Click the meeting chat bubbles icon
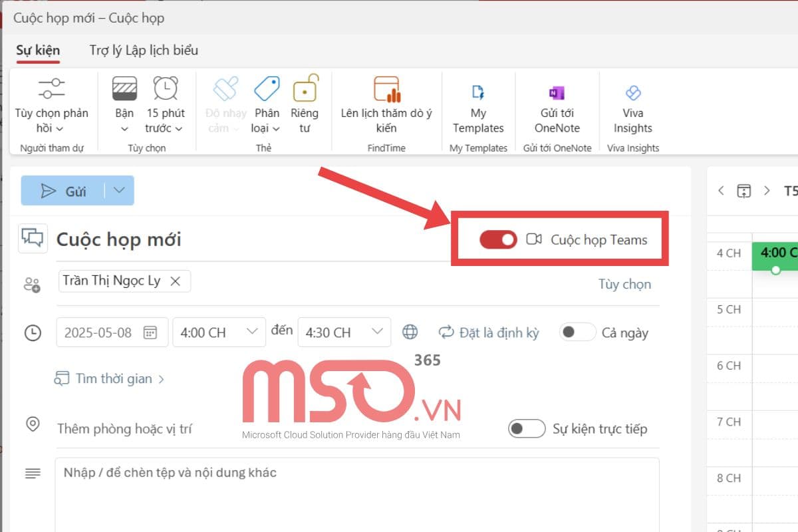This screenshot has height=532, width=798. coord(33,238)
